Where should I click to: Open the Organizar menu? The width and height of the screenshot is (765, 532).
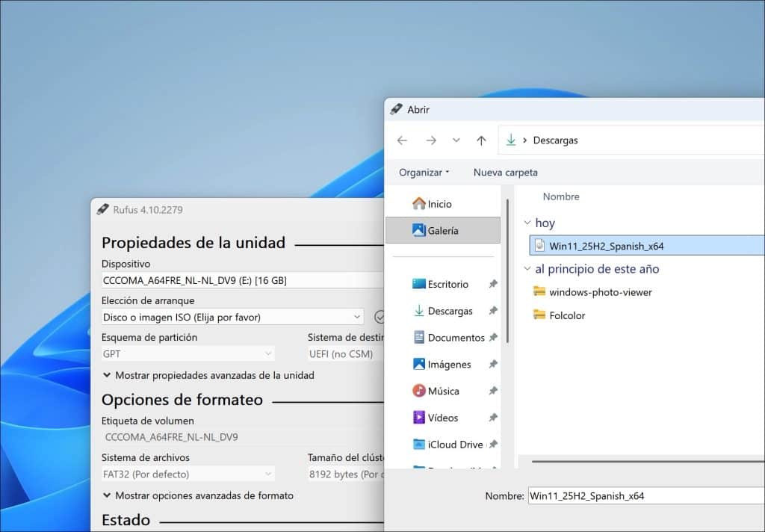(424, 173)
